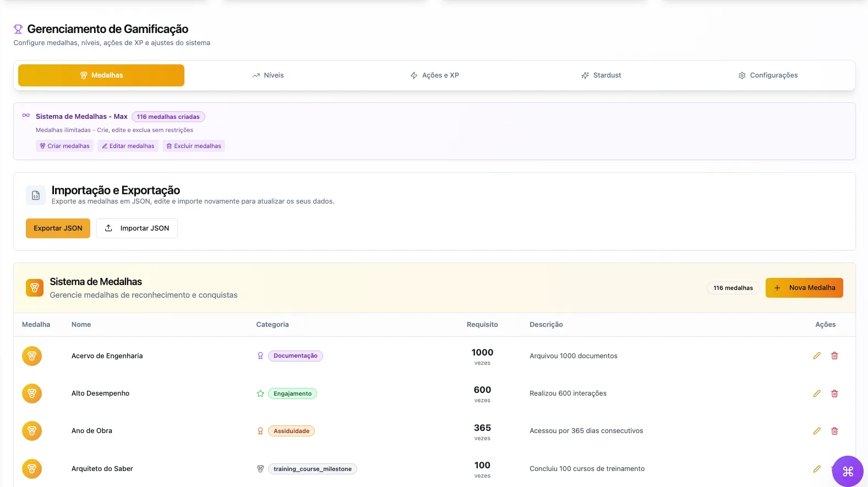Remove the Ano de Obra medal
The height and width of the screenshot is (487, 868).
click(x=834, y=431)
